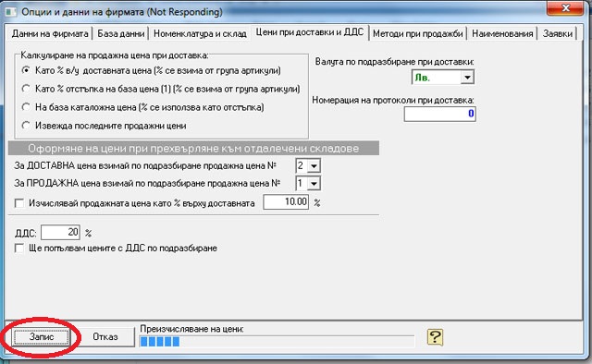
Task: Open the Заявки tab
Action: tap(558, 33)
